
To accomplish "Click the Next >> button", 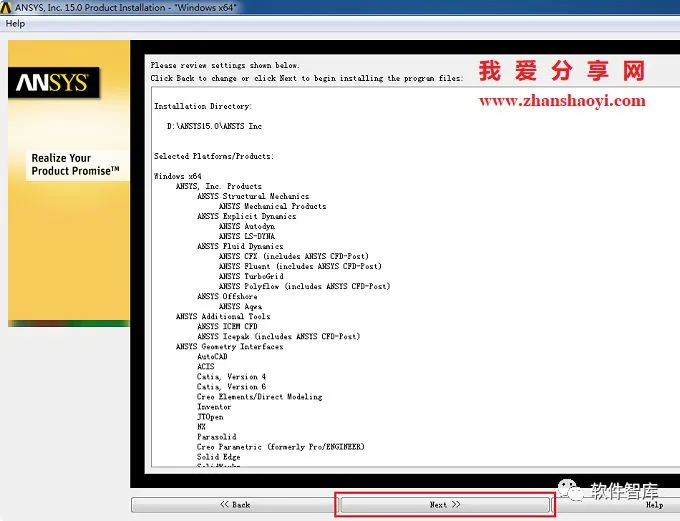I will tap(445, 505).
